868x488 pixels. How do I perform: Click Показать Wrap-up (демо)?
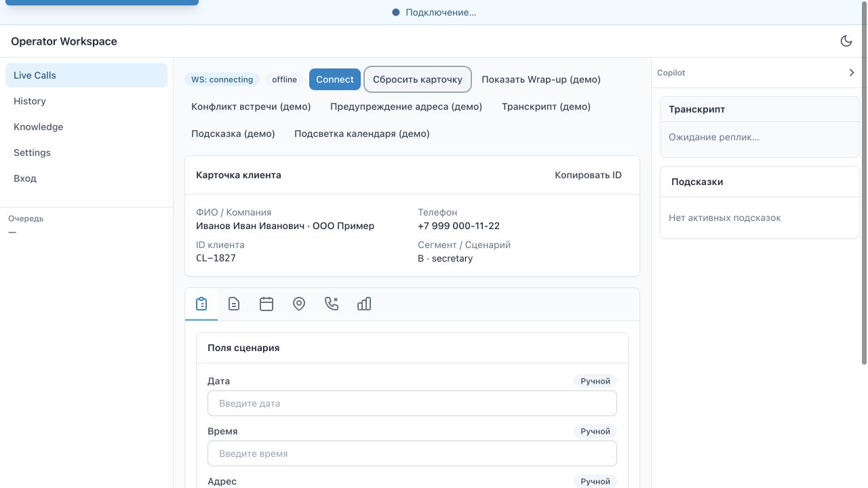[x=541, y=79]
